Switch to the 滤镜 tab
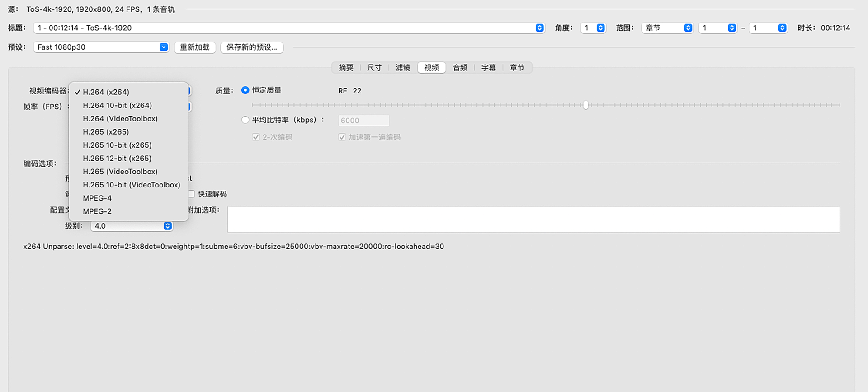Viewport: 868px width, 392px height. coord(403,68)
